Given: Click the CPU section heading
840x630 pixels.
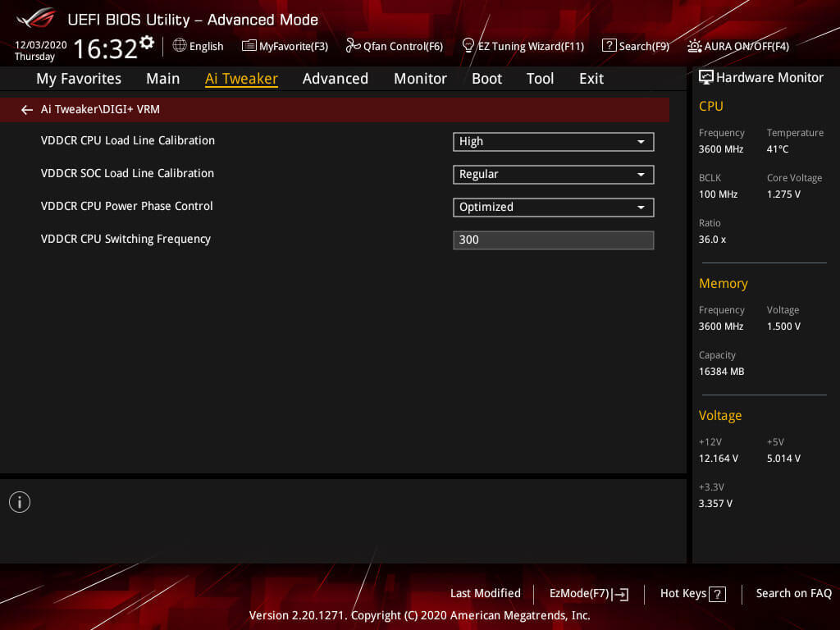Looking at the screenshot, I should (711, 107).
